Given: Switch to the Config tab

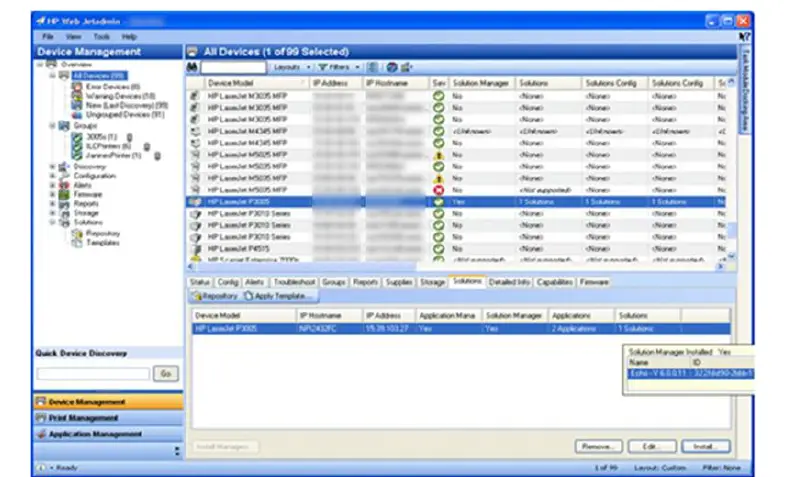Looking at the screenshot, I should coord(227,282).
